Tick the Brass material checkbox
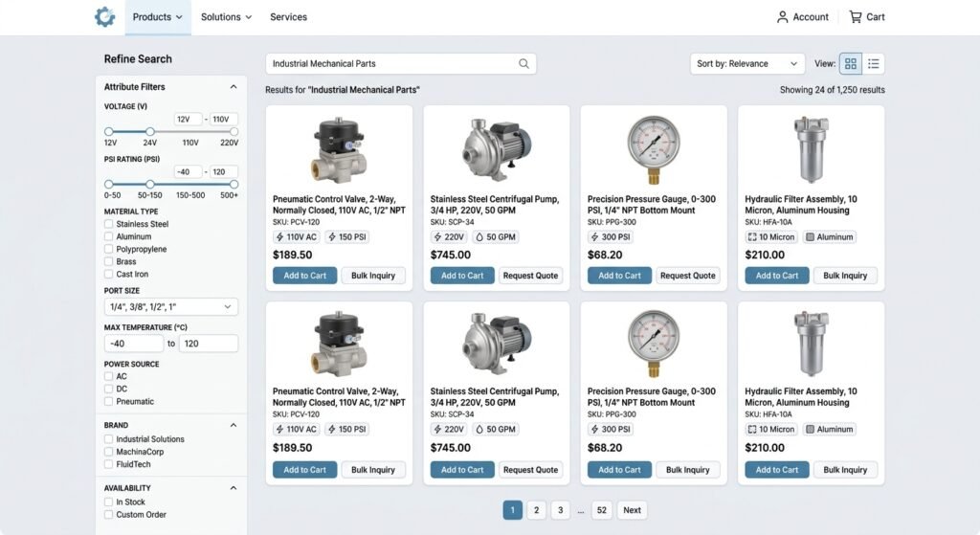This screenshot has height=535, width=980. pyautogui.click(x=109, y=261)
